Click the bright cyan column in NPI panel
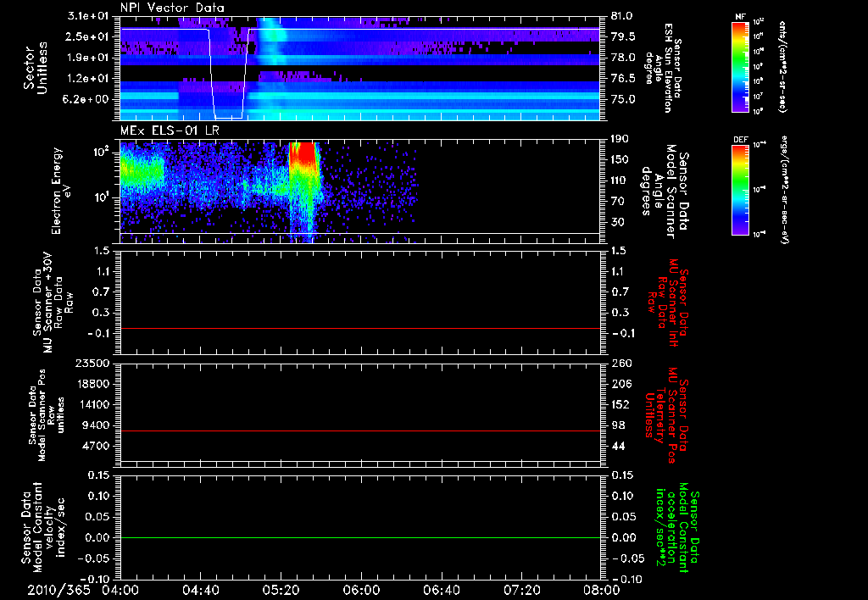Viewport: 868px width, 600px height. click(271, 42)
